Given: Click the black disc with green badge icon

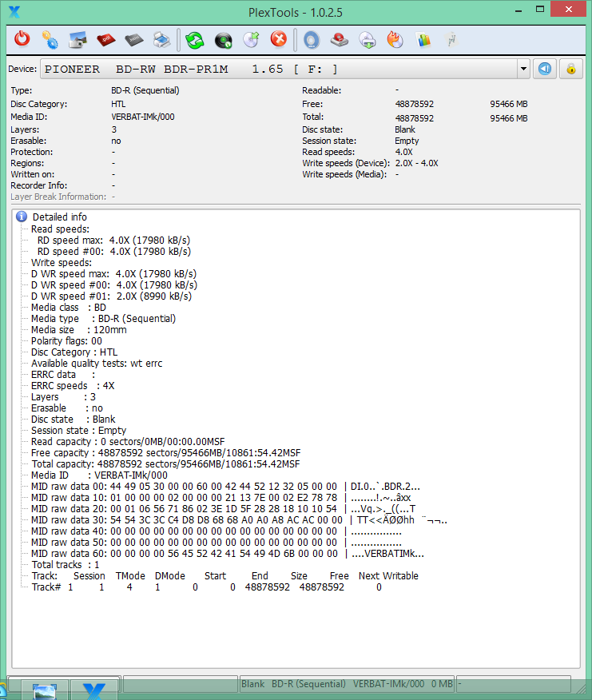Looking at the screenshot, I should [223, 40].
